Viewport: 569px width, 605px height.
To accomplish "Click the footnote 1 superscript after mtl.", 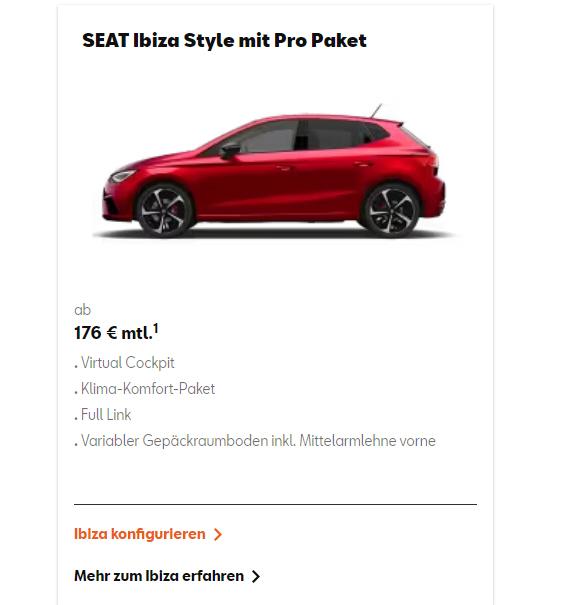I will [x=156, y=328].
